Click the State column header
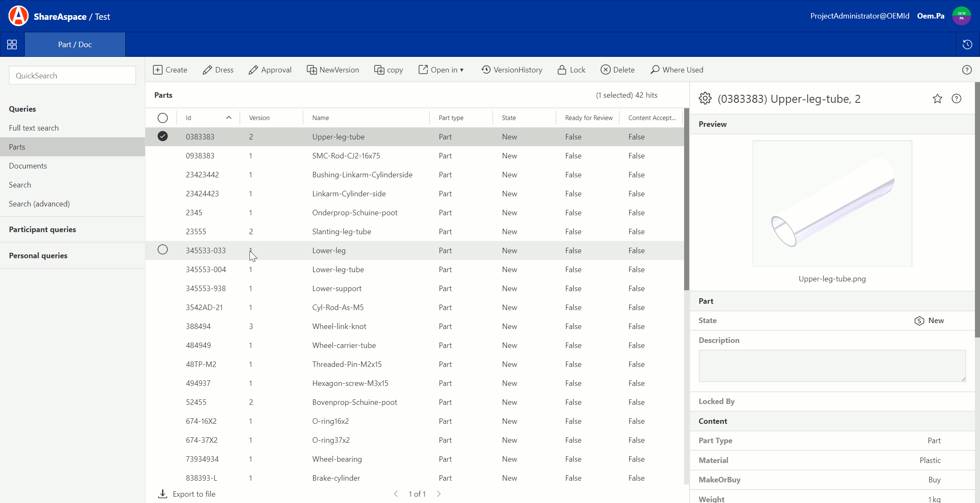Screen dimensions: 980x503 509,118
